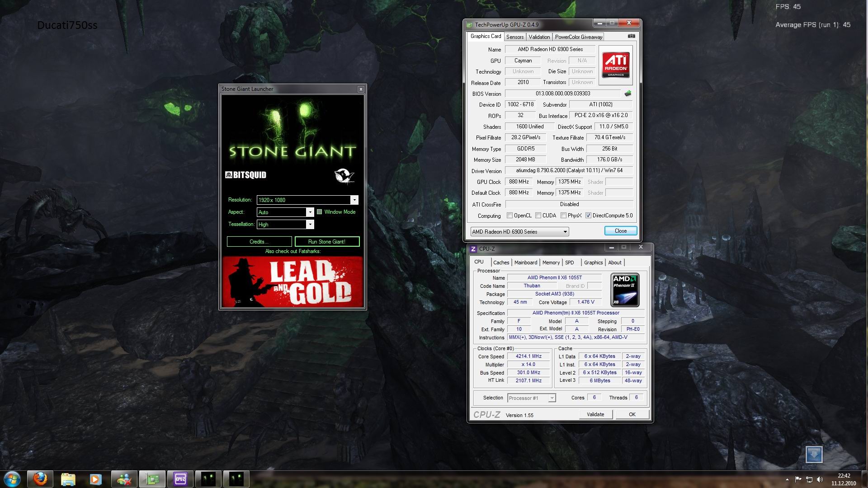Open the Mainboard tab in CPU-Z

(525, 263)
